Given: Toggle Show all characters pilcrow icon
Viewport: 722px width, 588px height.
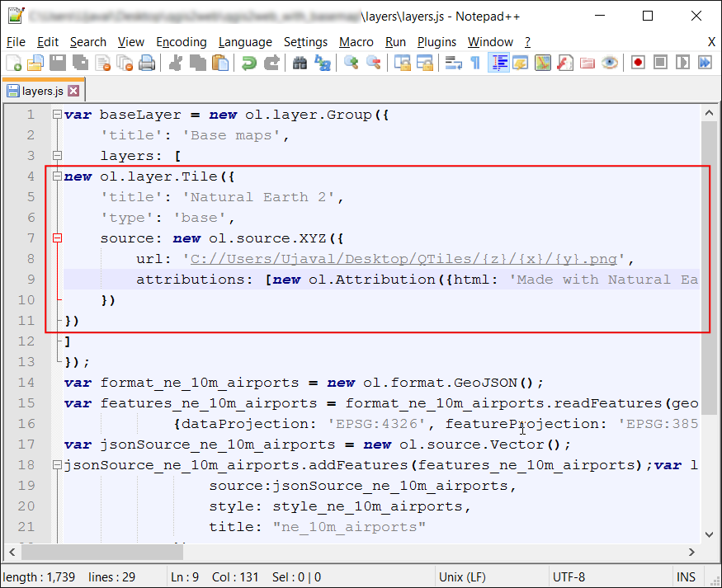Looking at the screenshot, I should (x=475, y=63).
